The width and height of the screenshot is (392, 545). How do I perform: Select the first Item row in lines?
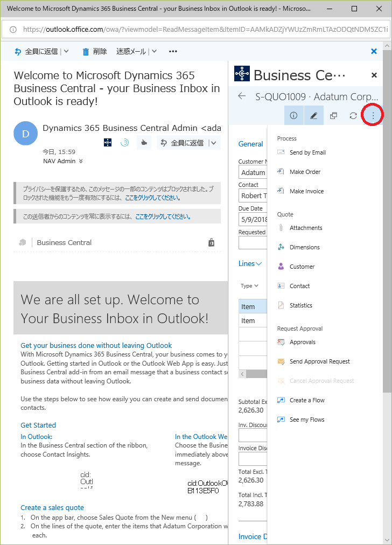(x=253, y=306)
